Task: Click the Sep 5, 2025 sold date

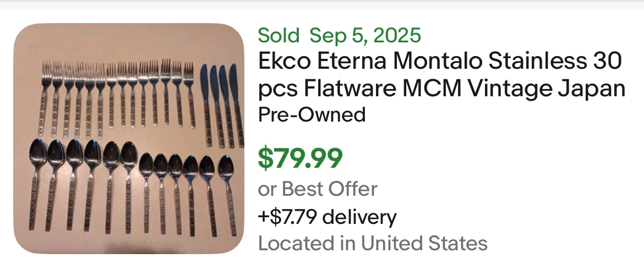Action: (365, 35)
